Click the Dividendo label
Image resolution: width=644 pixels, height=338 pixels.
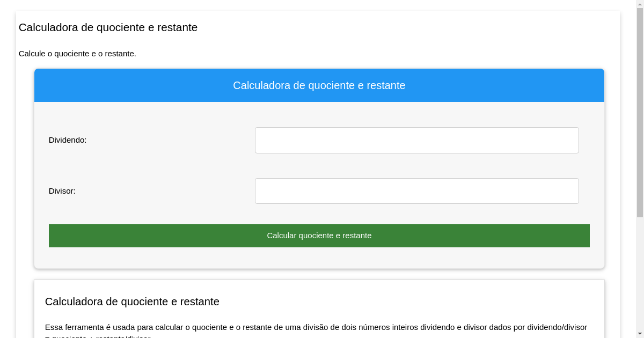68,140
